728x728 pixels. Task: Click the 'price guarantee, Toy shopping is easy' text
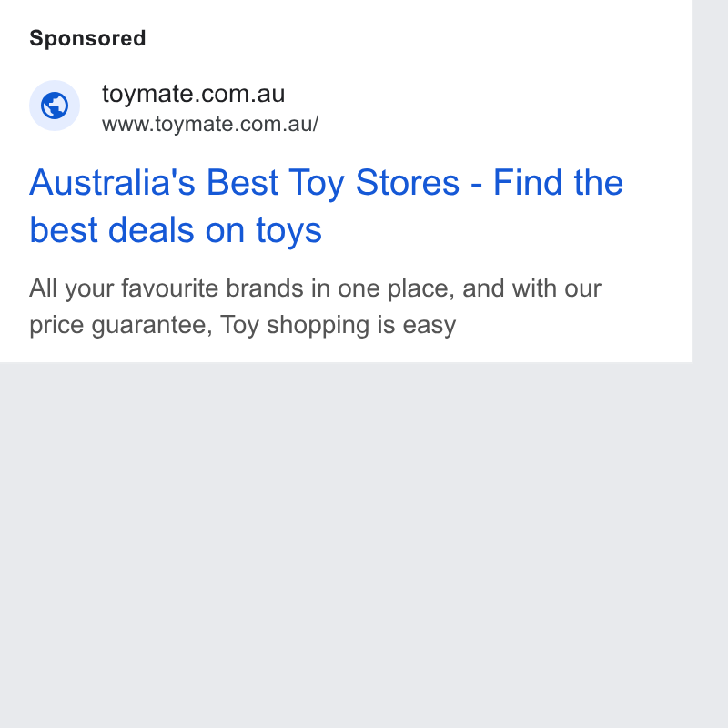(x=242, y=325)
